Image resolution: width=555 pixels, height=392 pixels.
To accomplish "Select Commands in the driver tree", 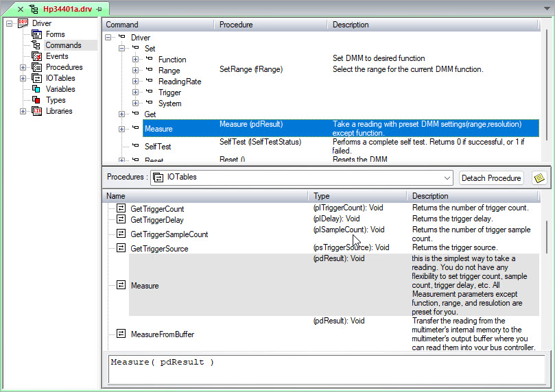I will [x=63, y=45].
